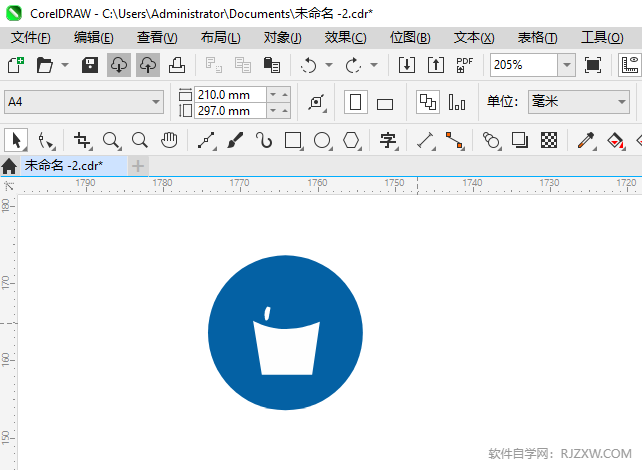
Task: Click the Export icon
Action: click(x=436, y=65)
